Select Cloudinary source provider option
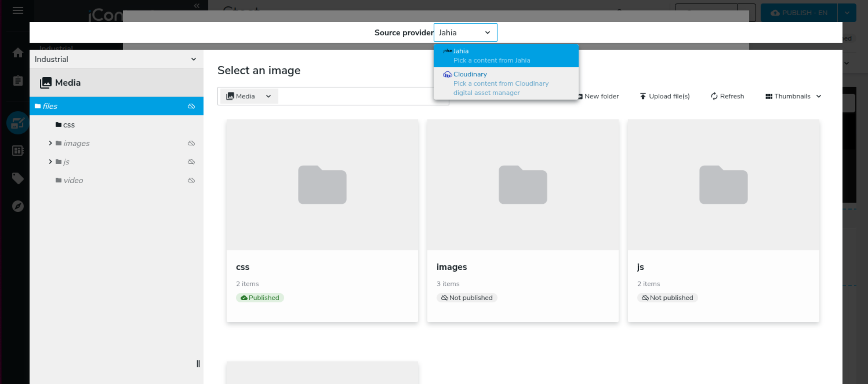 click(505, 83)
